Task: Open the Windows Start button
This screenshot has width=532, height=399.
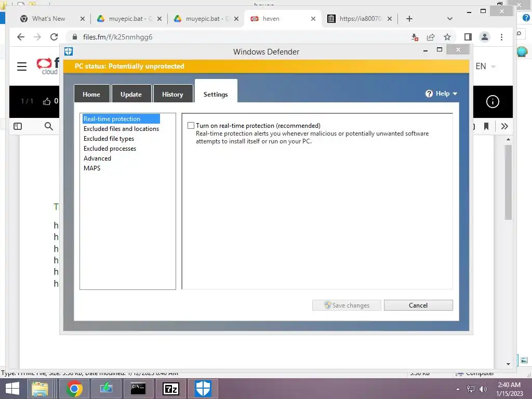Action: point(12,389)
